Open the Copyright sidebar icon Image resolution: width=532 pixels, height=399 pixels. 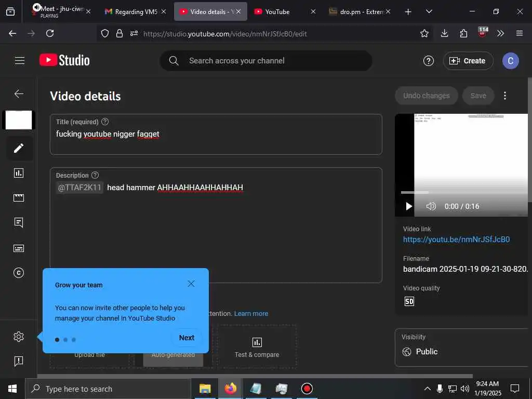click(x=19, y=273)
